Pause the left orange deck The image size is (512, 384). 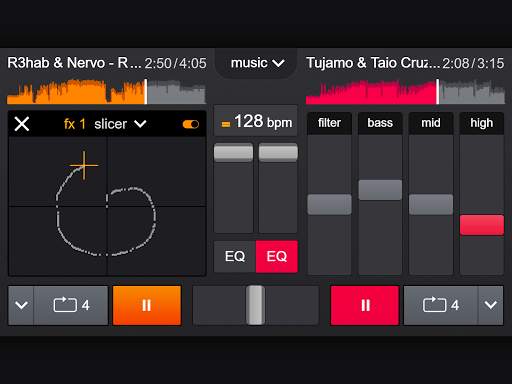pos(147,305)
